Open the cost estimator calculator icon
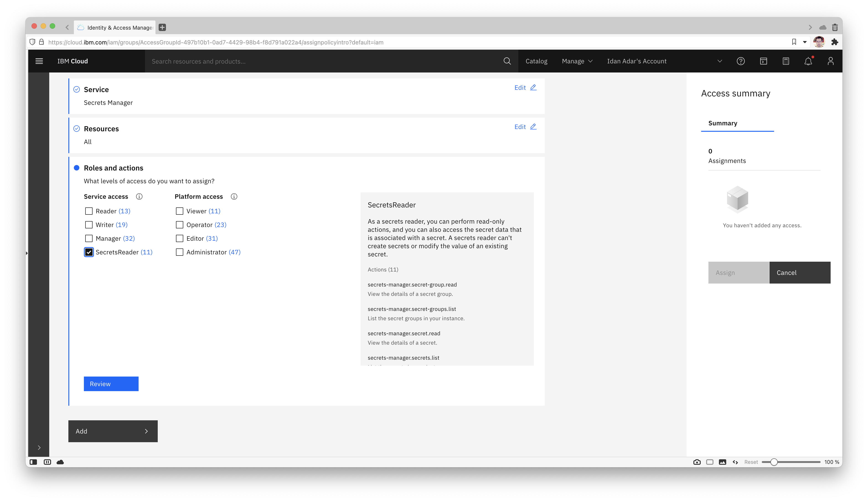The height and width of the screenshot is (501, 868). click(786, 61)
